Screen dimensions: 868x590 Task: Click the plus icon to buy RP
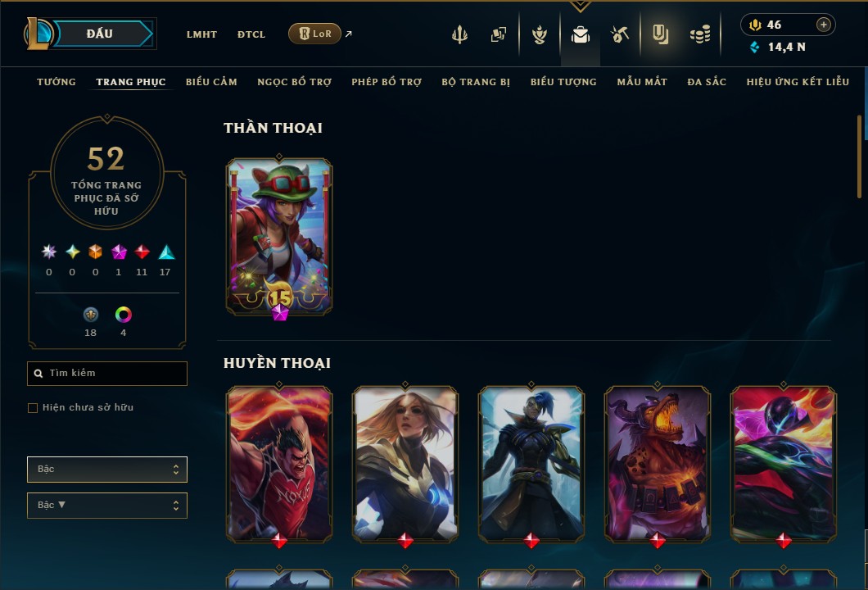[x=824, y=25]
